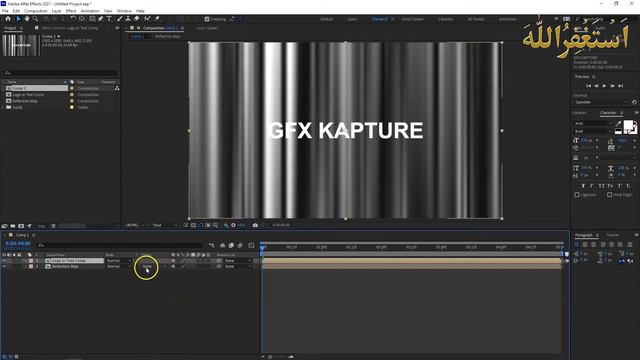Screen dimensions: 640x360
Task: Open the viewer magnification dropdown
Action: click(135, 225)
